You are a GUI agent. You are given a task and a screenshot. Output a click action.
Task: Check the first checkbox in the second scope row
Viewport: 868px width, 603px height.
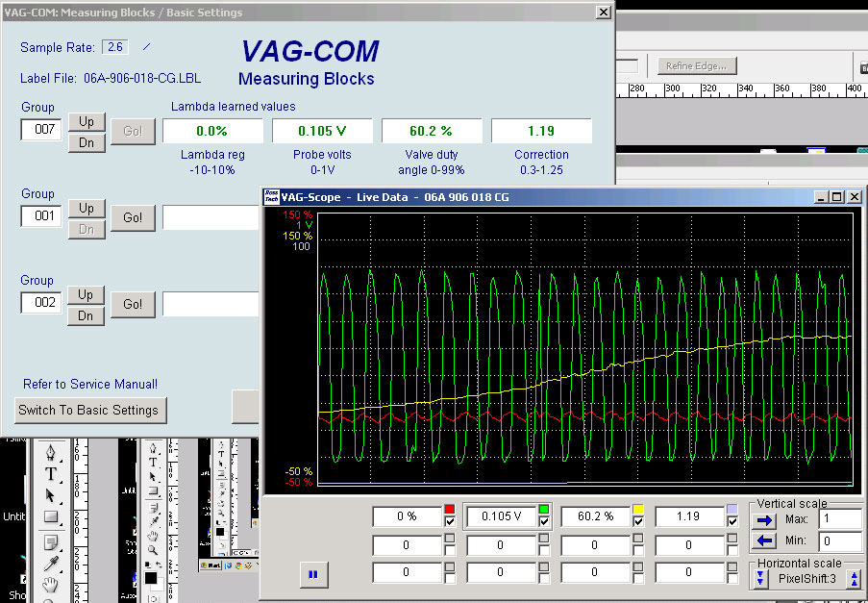[450, 550]
